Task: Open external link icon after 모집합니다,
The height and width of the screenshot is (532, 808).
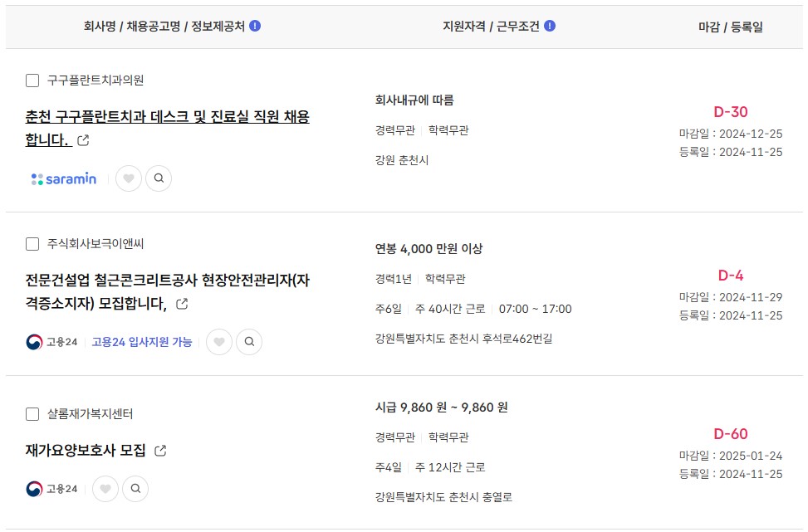Action: [x=182, y=304]
